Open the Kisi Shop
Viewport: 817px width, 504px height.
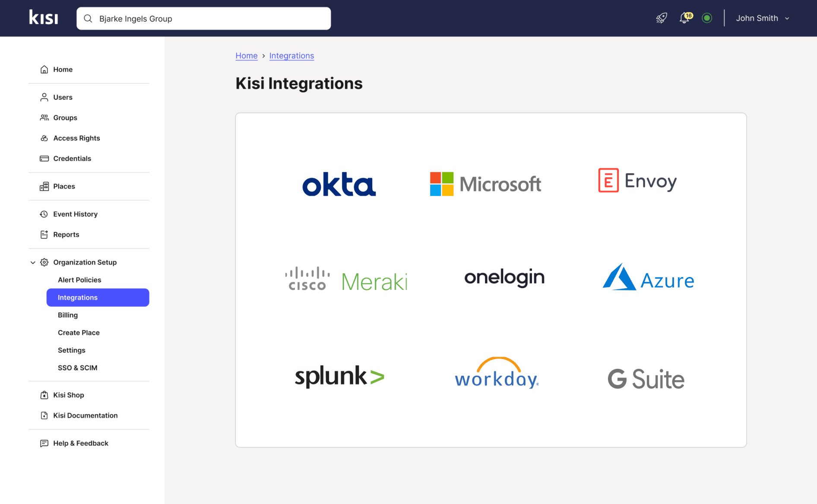68,395
